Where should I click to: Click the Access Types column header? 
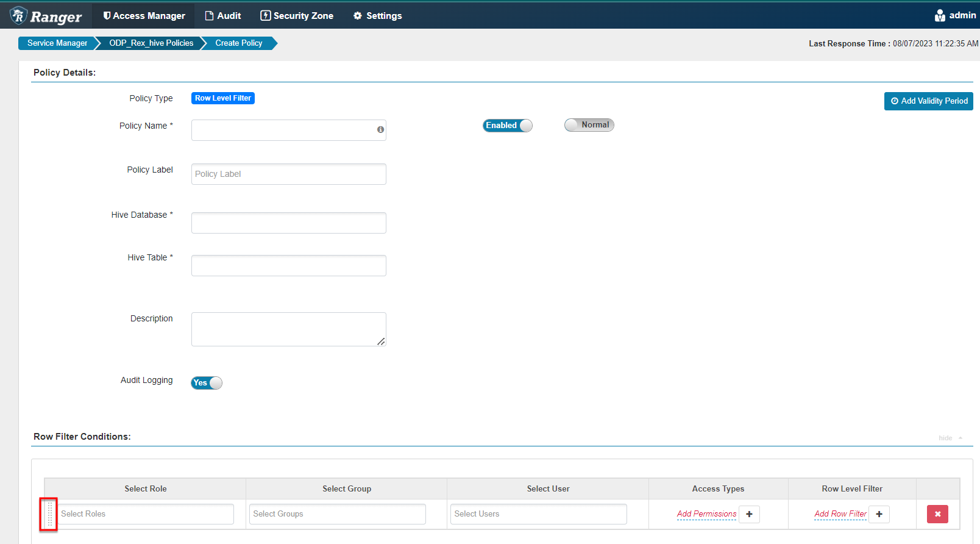pos(719,489)
